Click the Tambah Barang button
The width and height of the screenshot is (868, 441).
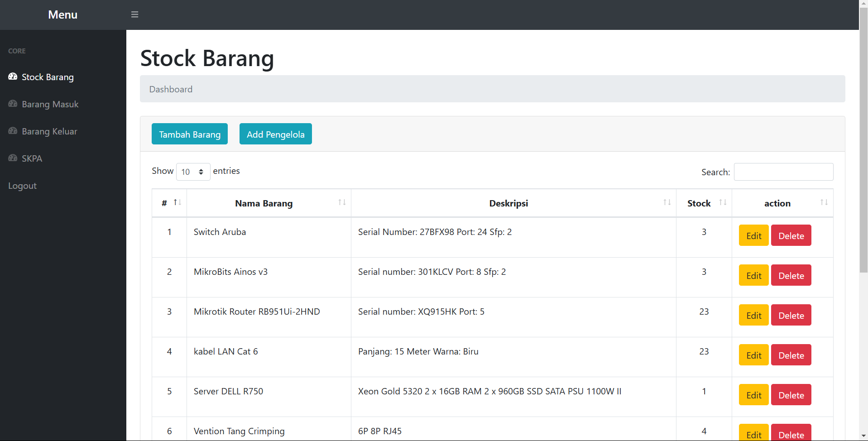point(189,134)
